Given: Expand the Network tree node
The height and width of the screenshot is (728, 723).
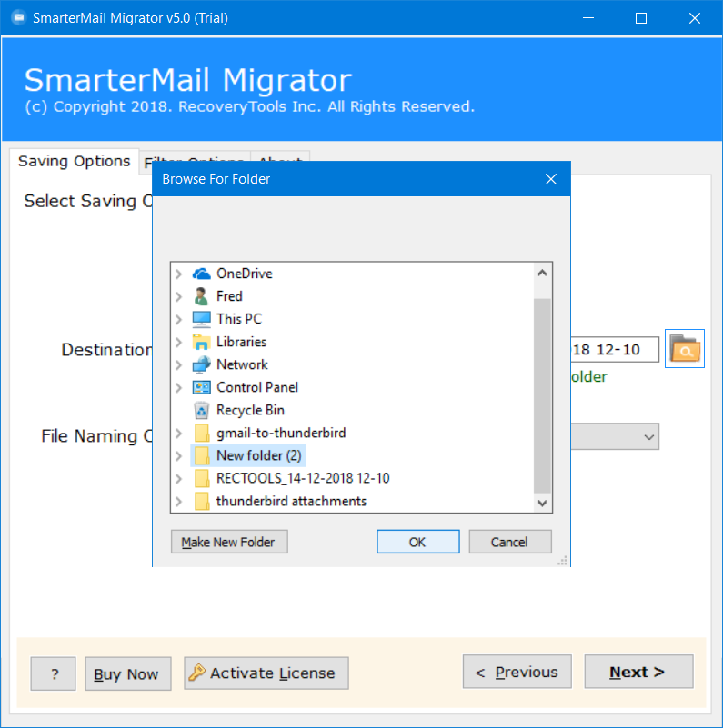Looking at the screenshot, I should [179, 365].
